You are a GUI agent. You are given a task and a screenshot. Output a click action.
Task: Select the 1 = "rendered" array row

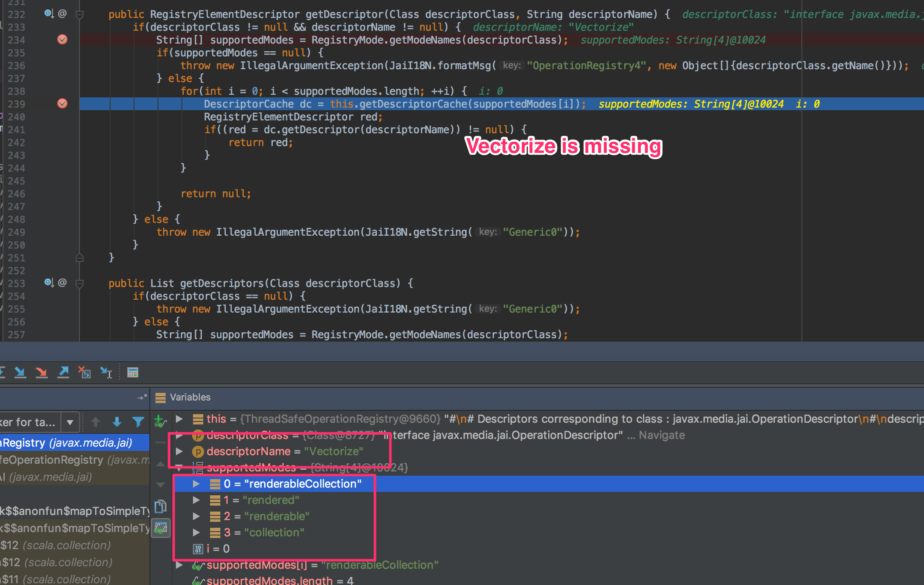pyautogui.click(x=548, y=500)
